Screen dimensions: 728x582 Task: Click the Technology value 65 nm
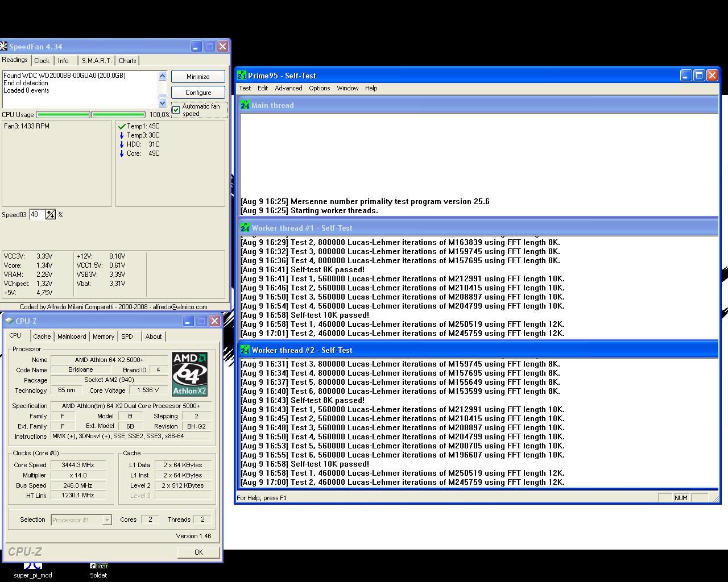coord(67,390)
